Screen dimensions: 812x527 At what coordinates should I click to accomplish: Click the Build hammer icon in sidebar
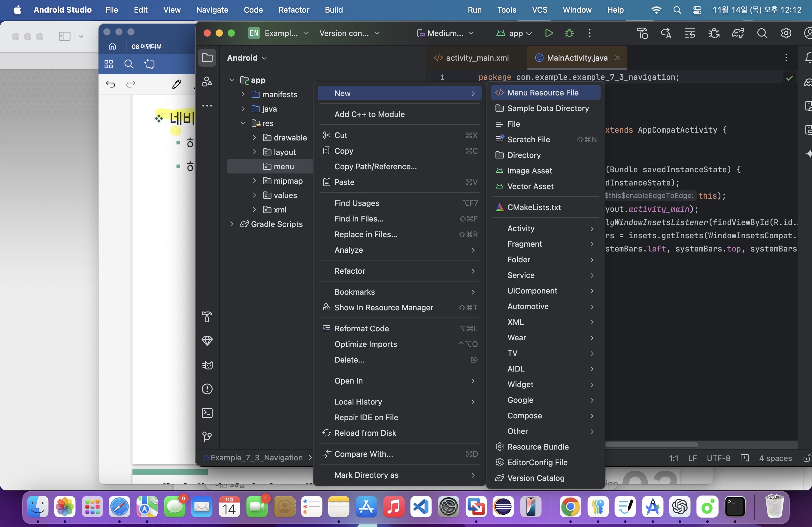[x=207, y=317]
